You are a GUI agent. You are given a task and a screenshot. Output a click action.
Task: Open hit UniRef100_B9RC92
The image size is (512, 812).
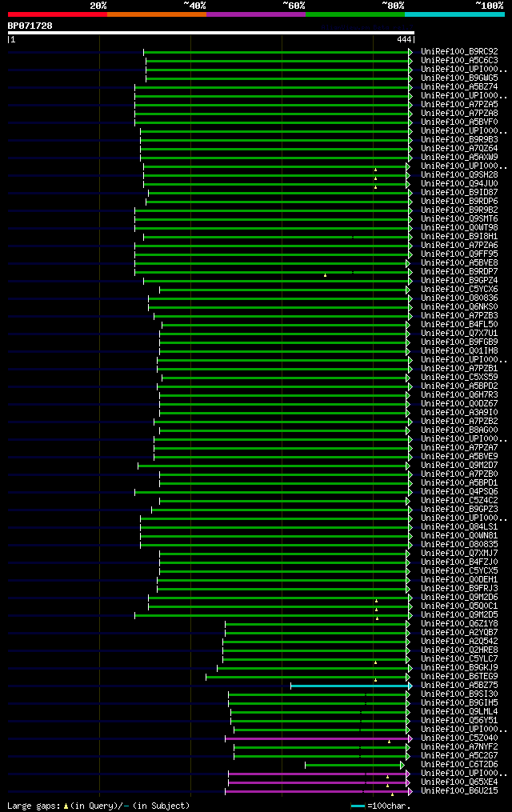coord(459,52)
